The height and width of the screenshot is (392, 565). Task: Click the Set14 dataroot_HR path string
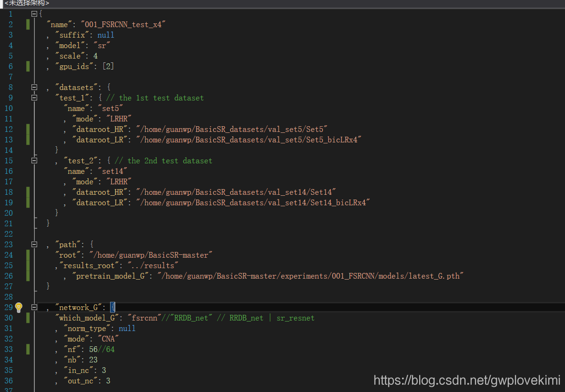(236, 192)
